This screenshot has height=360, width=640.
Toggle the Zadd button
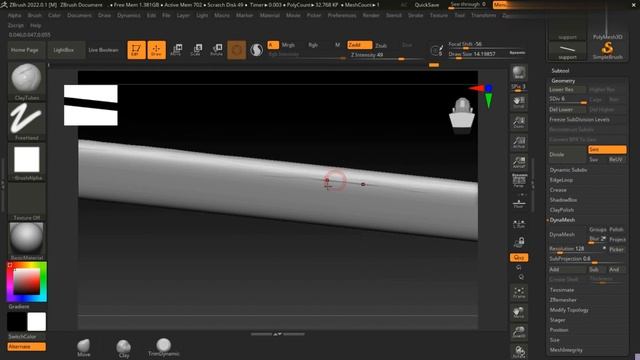click(360, 45)
